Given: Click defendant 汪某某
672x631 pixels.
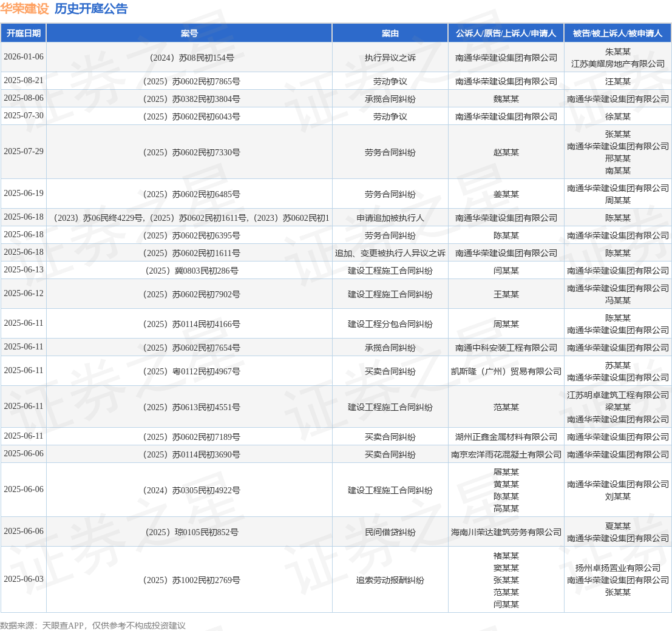Looking at the screenshot, I should (617, 81).
